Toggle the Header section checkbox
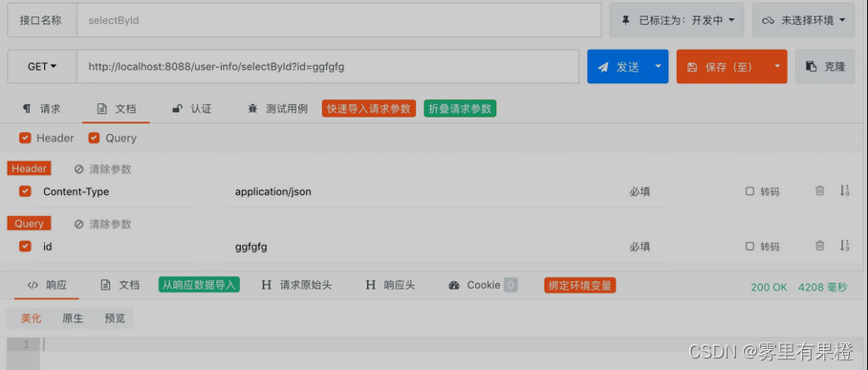The image size is (868, 370). [x=25, y=138]
